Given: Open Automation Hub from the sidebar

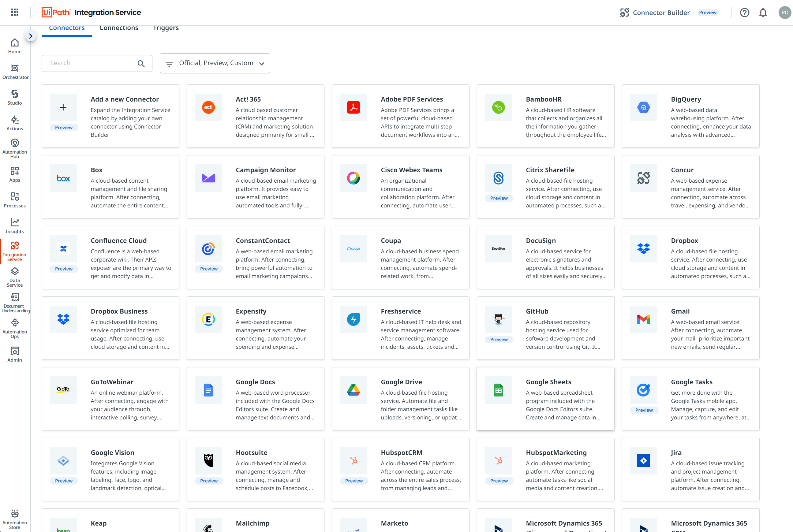Looking at the screenshot, I should (x=15, y=149).
